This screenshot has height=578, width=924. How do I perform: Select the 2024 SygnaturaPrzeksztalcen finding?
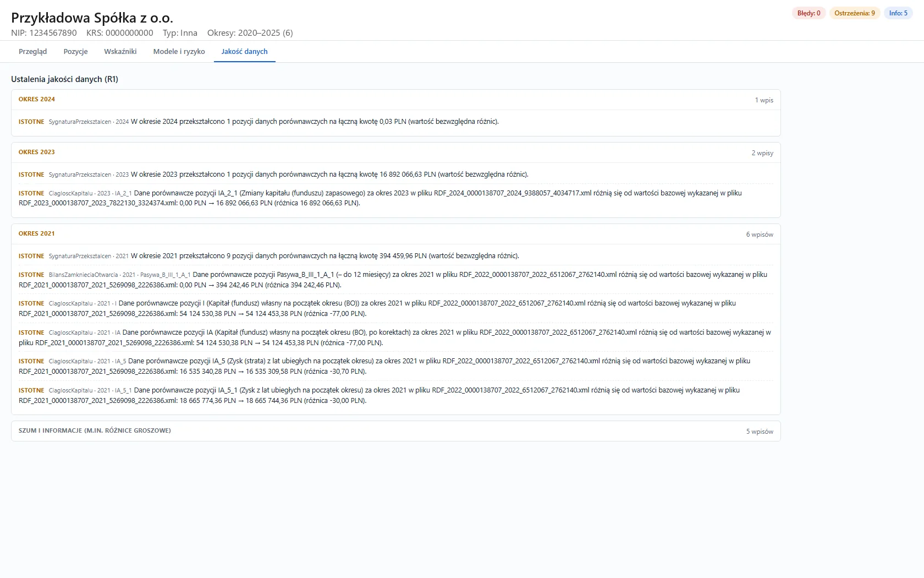click(x=396, y=122)
